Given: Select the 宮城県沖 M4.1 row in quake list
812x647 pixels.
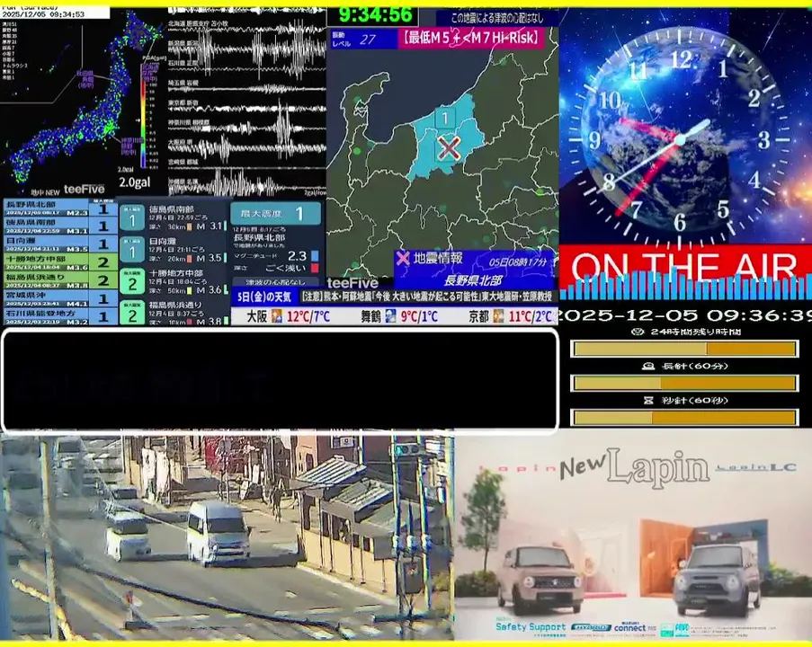Looking at the screenshot, I should (x=60, y=298).
